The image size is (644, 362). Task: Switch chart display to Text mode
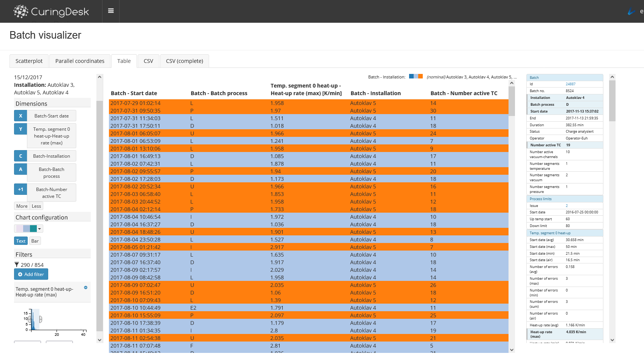(21, 241)
